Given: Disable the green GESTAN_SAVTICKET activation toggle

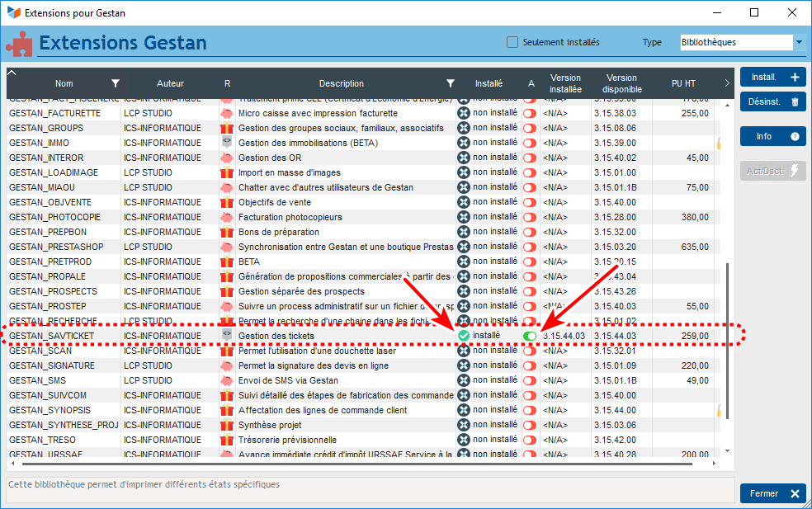Looking at the screenshot, I should [530, 336].
